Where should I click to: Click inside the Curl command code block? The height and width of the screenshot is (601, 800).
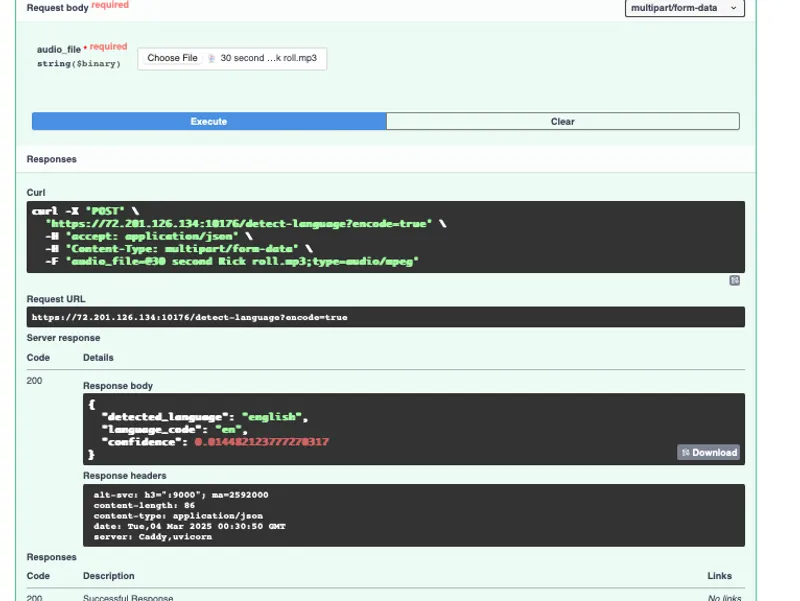(x=385, y=237)
